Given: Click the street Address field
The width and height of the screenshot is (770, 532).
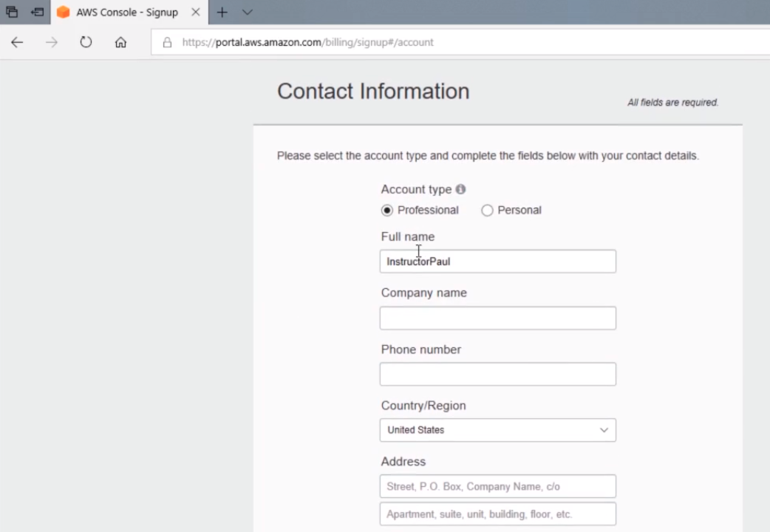Looking at the screenshot, I should pos(497,486).
